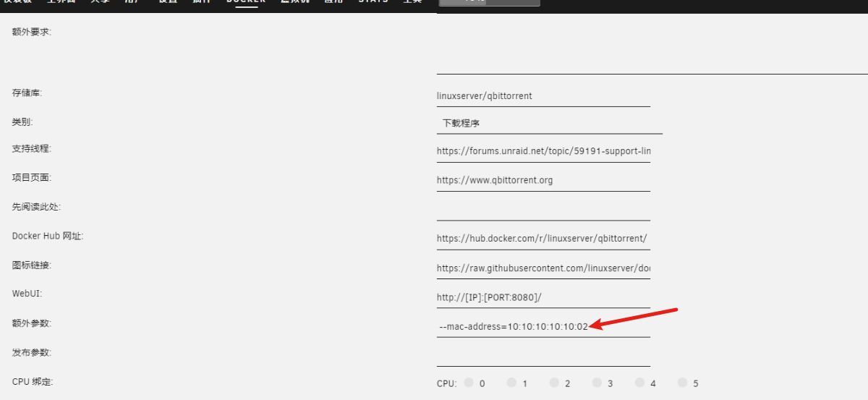Edit the 存储库 field linuxserver/qbittorrent
This screenshot has width=868, height=400.
(542, 95)
